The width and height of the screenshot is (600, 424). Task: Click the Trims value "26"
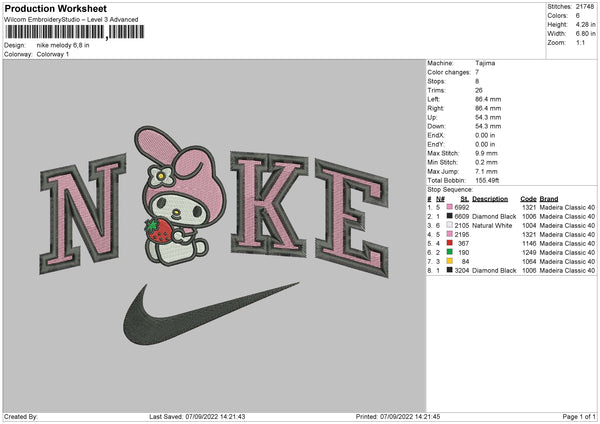[x=479, y=90]
